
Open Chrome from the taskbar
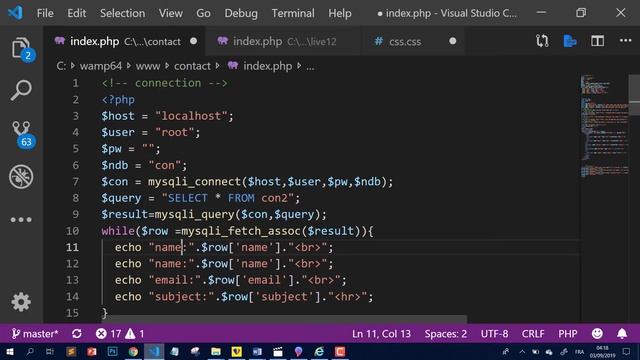click(x=133, y=351)
